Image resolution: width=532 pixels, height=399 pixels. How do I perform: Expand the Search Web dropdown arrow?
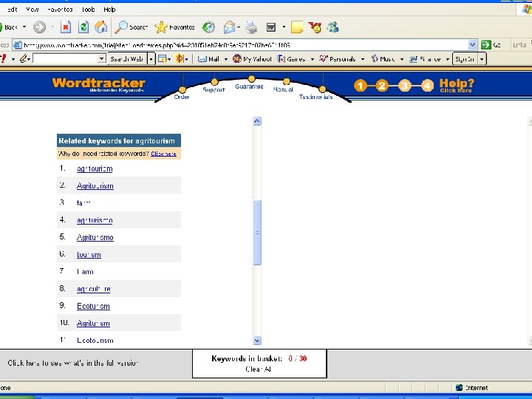pos(151,59)
